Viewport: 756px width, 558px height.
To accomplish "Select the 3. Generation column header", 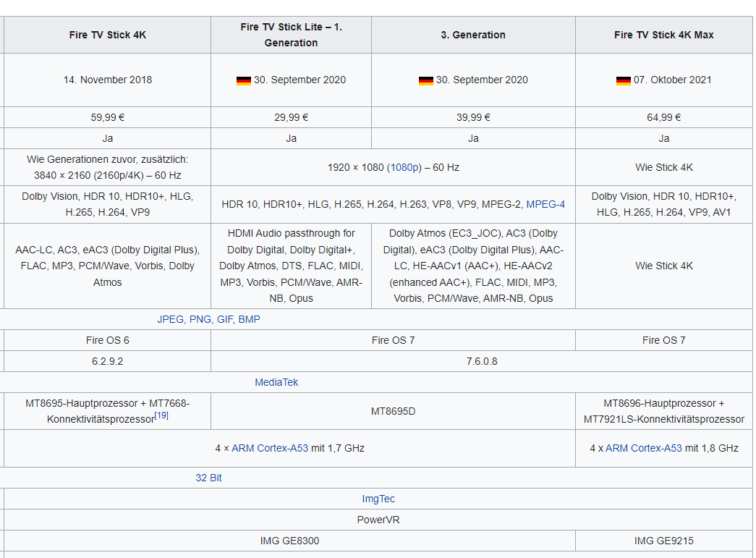I will pos(473,35).
